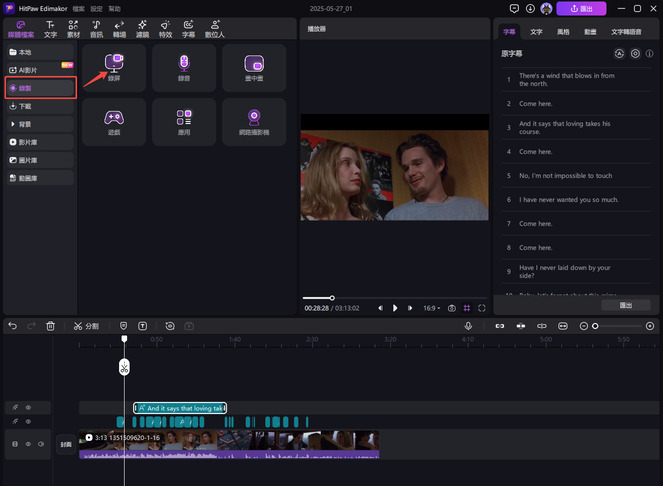
Task: Open the feedback message icon in title bar
Action: click(x=514, y=8)
